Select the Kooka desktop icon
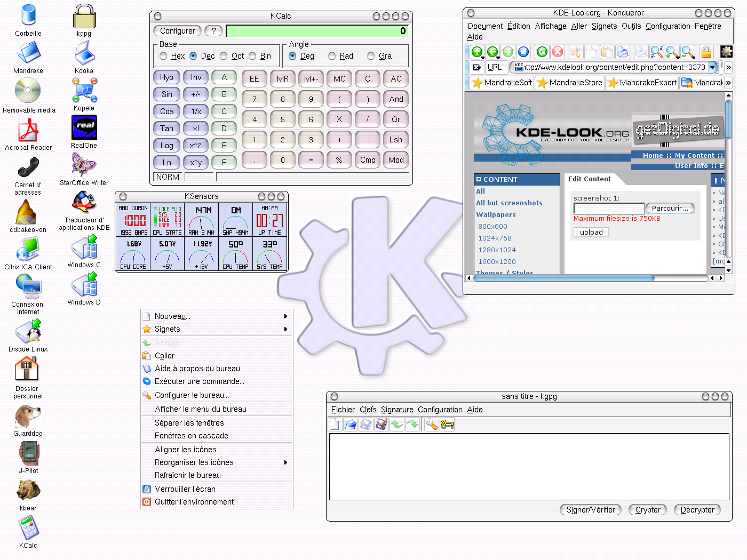 coord(84,57)
